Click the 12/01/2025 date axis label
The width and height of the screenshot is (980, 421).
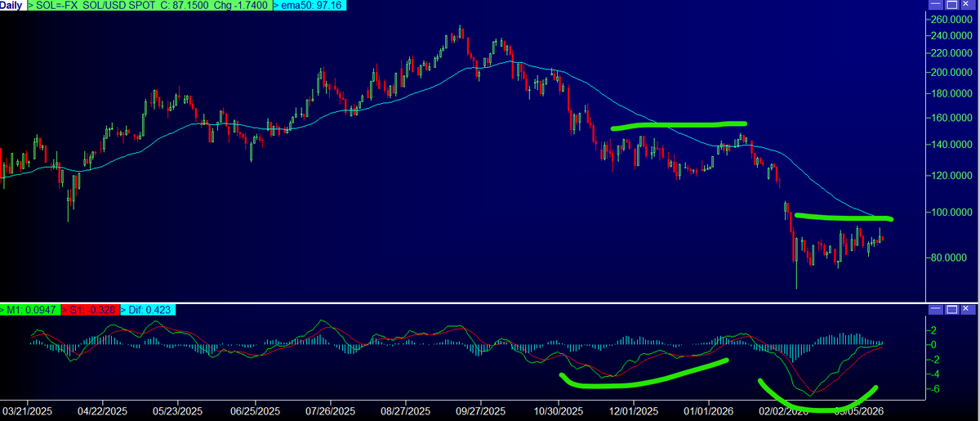tap(634, 411)
